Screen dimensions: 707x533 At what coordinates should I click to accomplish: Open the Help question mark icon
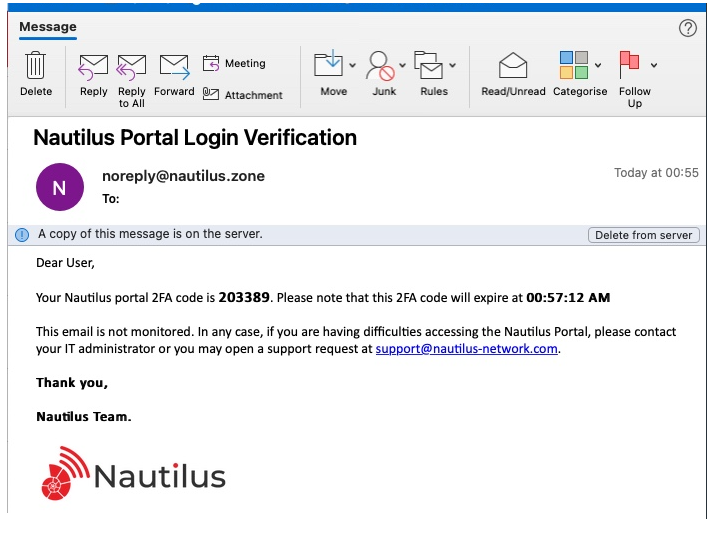pos(687,28)
